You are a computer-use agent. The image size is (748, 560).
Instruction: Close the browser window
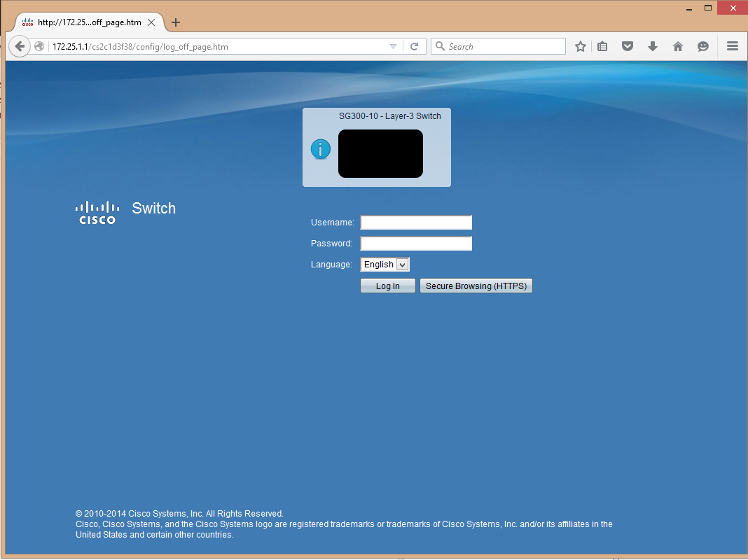[733, 8]
